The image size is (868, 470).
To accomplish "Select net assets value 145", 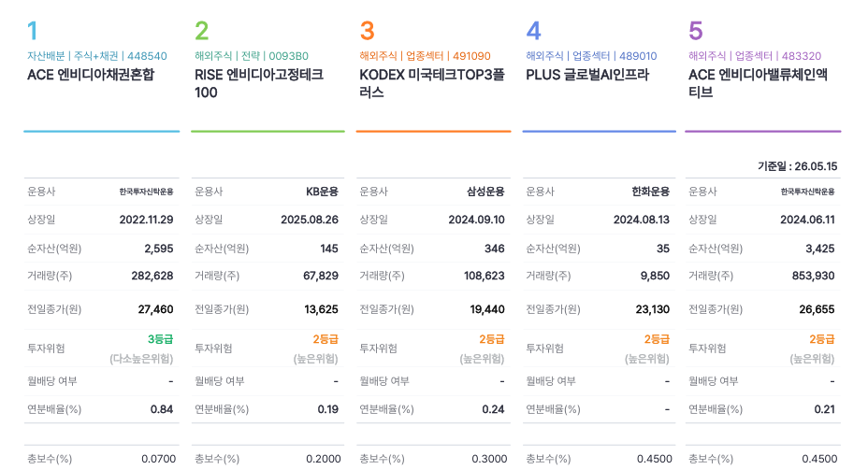I will coord(329,249).
